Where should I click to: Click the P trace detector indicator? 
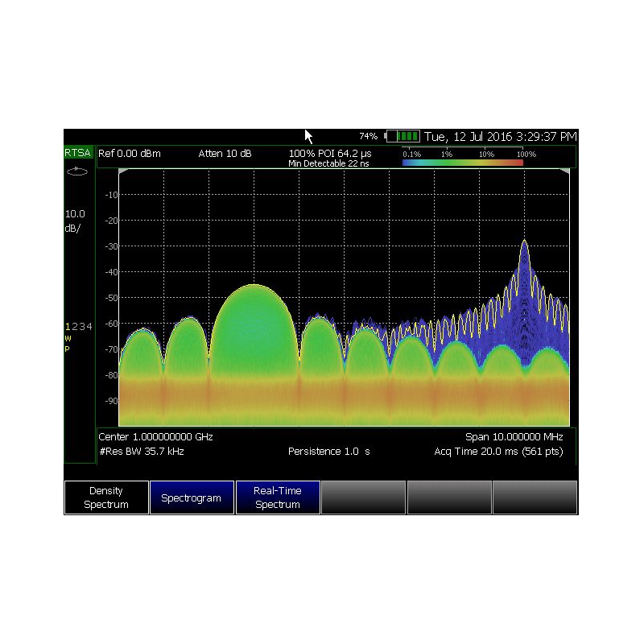point(67,349)
